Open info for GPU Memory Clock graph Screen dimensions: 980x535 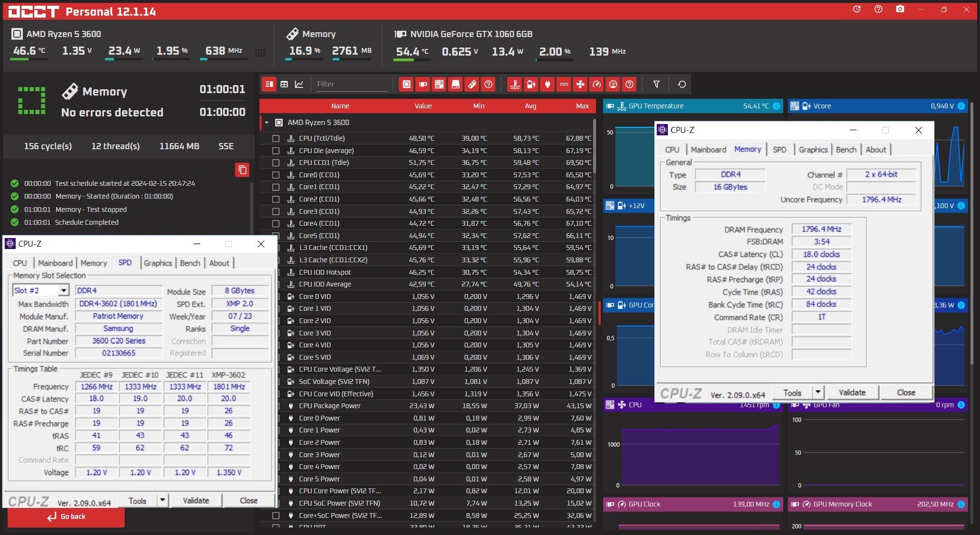(961, 504)
